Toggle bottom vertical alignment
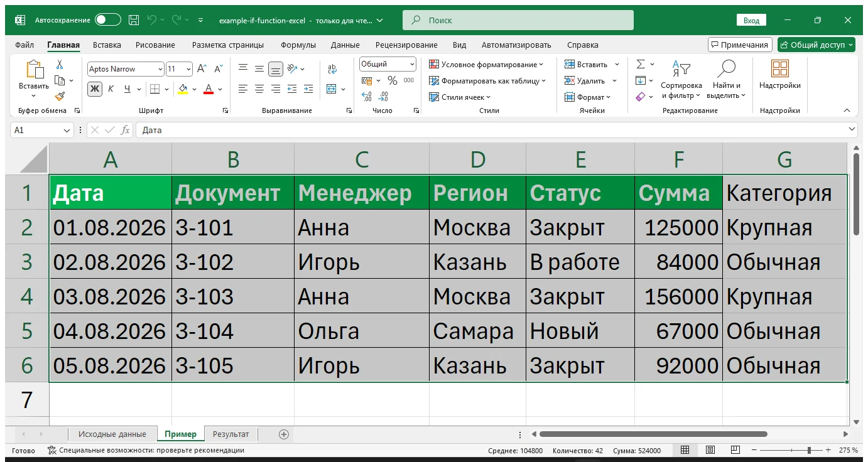868x462 pixels. pos(275,69)
